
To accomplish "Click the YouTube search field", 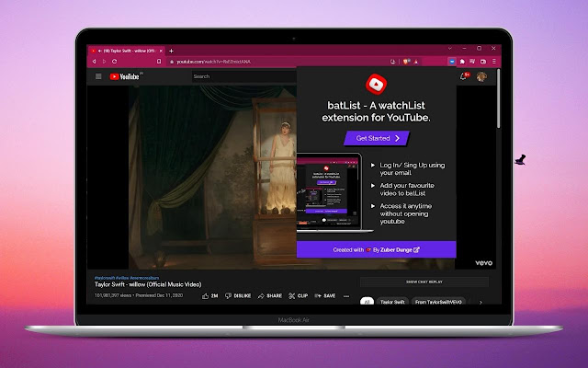I will point(239,76).
